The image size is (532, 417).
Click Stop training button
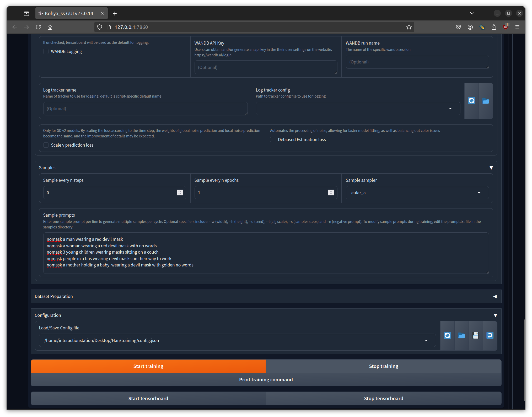click(384, 366)
